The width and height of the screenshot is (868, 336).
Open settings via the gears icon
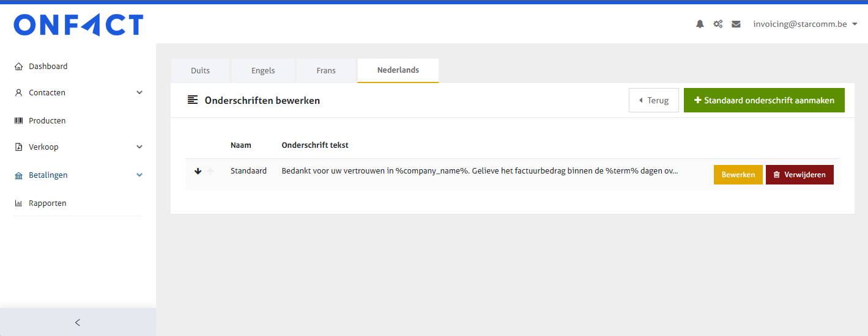pos(718,24)
